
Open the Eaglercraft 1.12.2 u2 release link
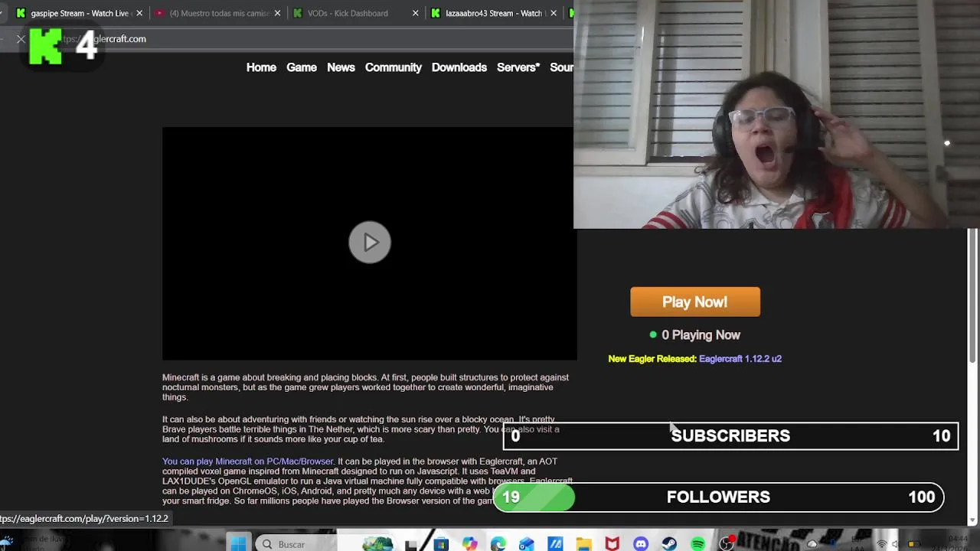(740, 358)
